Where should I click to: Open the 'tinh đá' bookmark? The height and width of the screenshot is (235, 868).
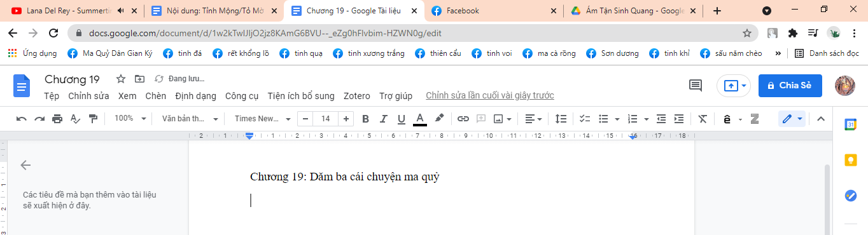182,53
